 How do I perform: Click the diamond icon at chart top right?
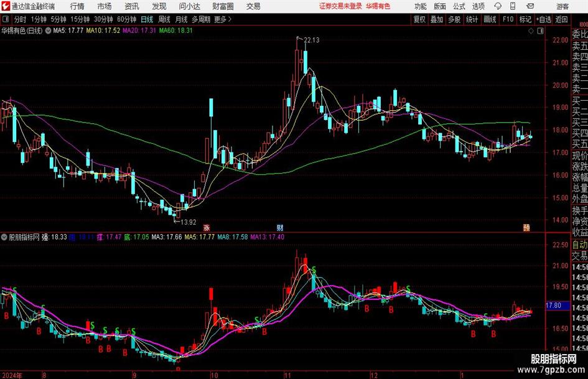[x=531, y=31]
